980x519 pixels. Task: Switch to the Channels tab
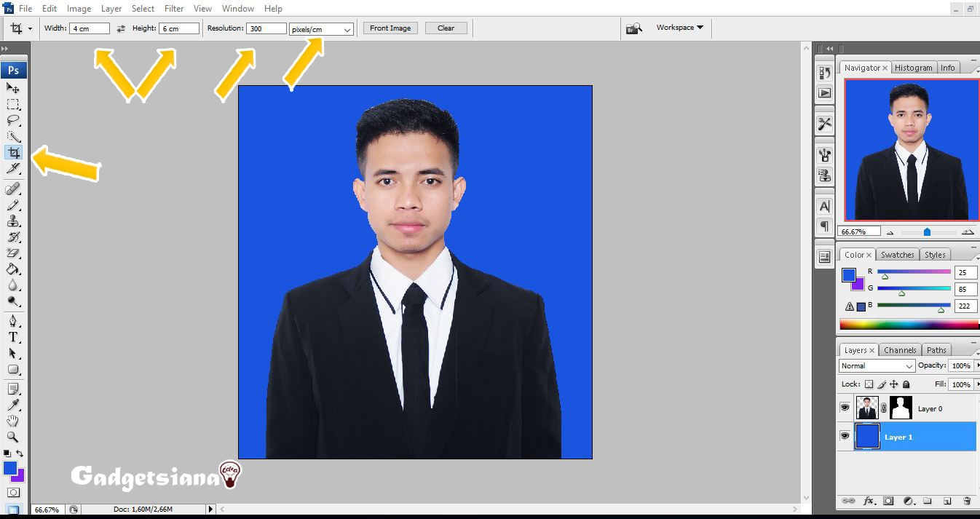pos(900,349)
